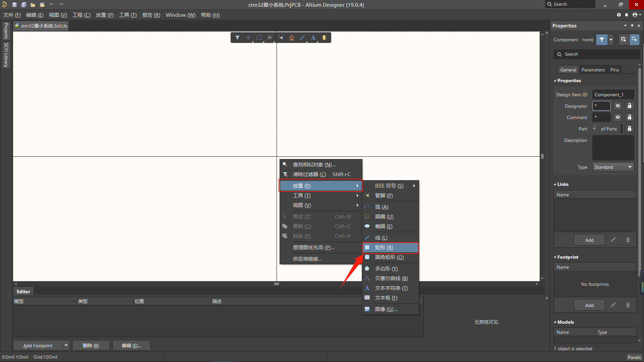This screenshot has height=362, width=644.
Task: Click the Add Footprint button
Action: tap(38, 345)
